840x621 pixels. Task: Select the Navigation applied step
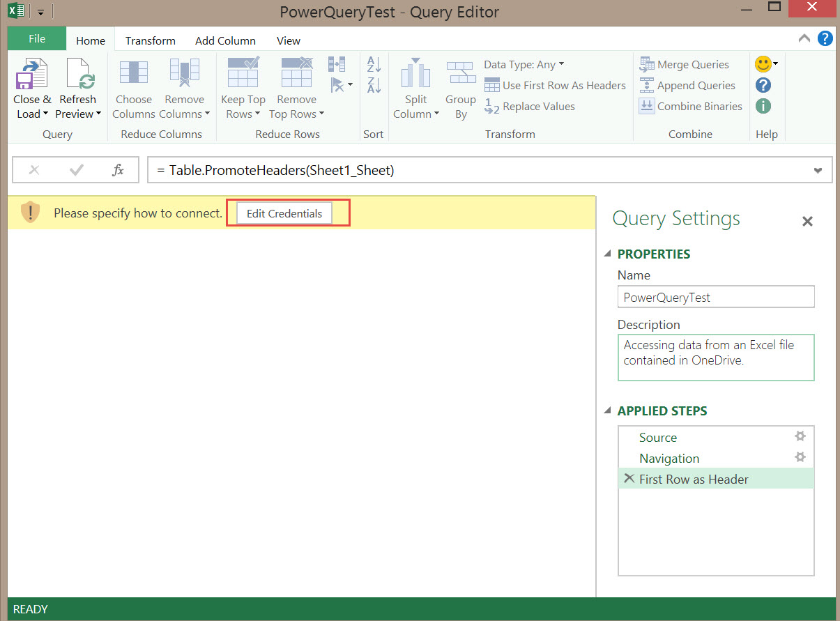[x=716, y=458]
